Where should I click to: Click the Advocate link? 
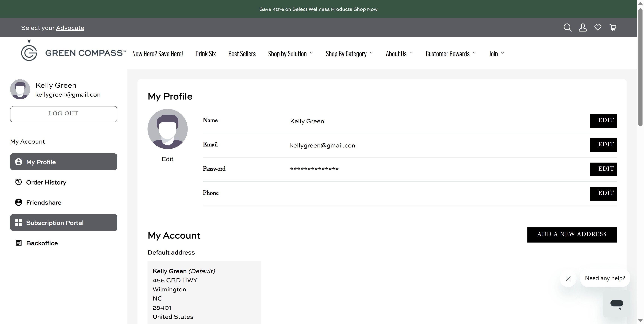pos(70,28)
